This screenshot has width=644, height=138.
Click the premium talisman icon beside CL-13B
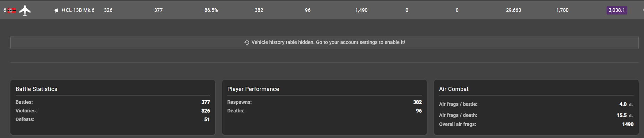pos(56,10)
